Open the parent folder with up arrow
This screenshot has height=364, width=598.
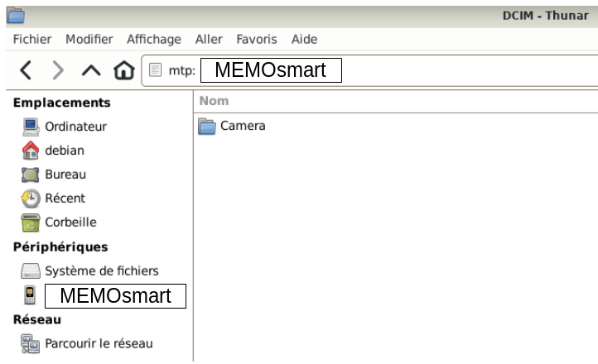point(91,70)
